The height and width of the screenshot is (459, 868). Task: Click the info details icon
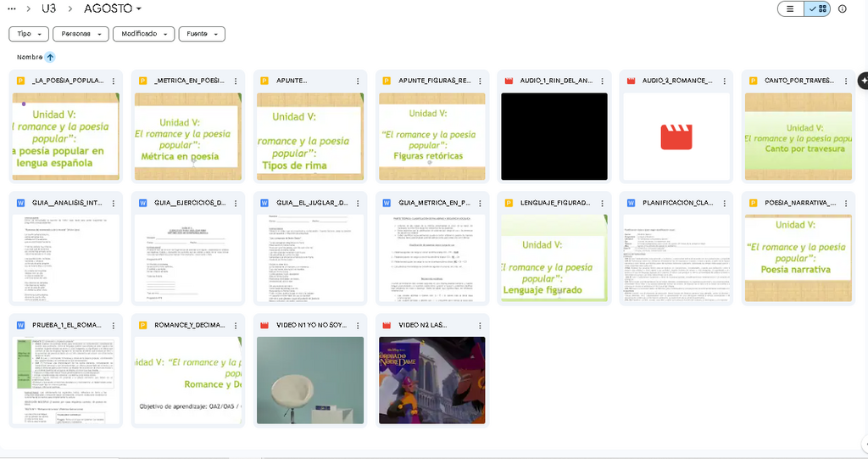coord(843,8)
